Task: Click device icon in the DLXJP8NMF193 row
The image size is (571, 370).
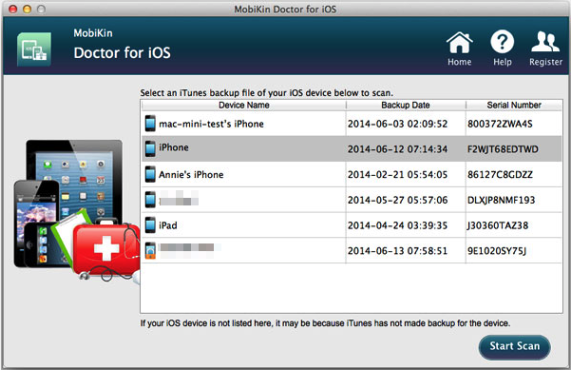Action: tap(150, 200)
